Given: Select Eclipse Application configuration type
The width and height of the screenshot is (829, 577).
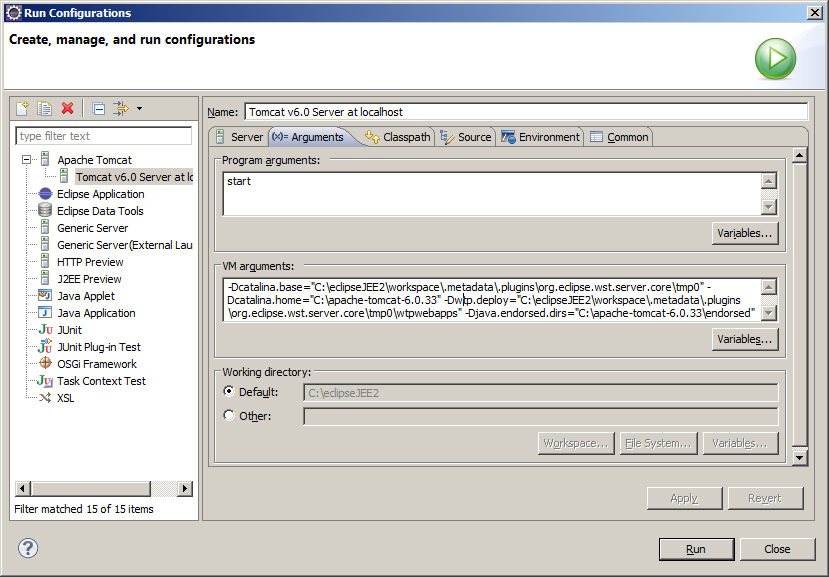Looking at the screenshot, I should [100, 194].
